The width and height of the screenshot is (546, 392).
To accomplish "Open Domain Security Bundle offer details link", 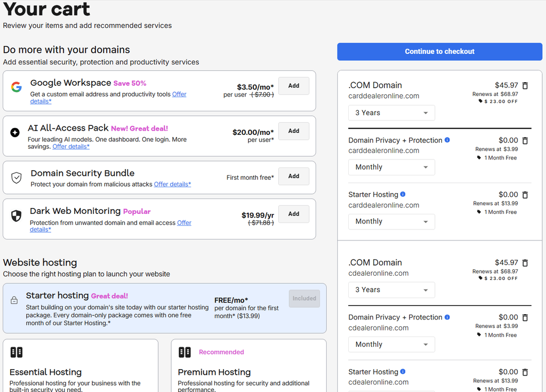I will point(172,185).
